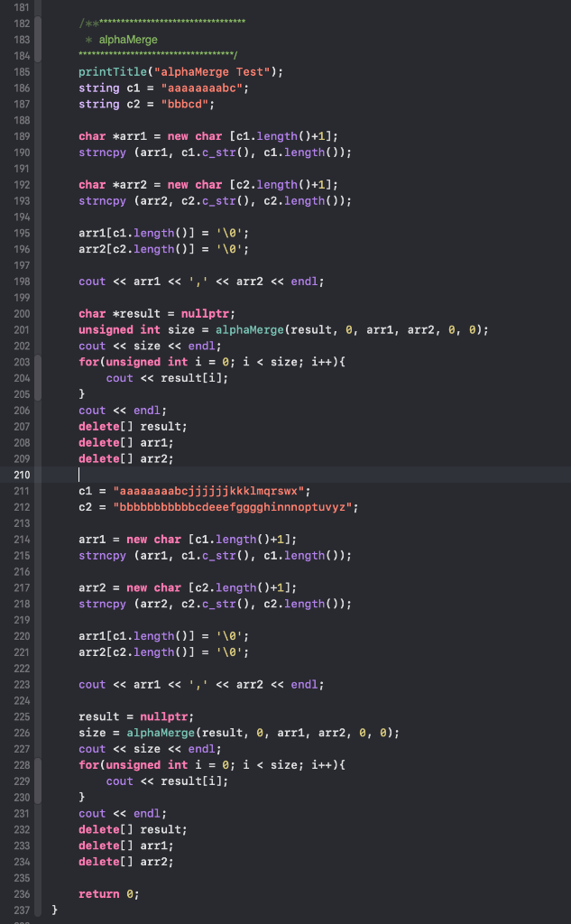
Task: Click "arr1[c1.length()]" on line 195
Action: (136, 234)
